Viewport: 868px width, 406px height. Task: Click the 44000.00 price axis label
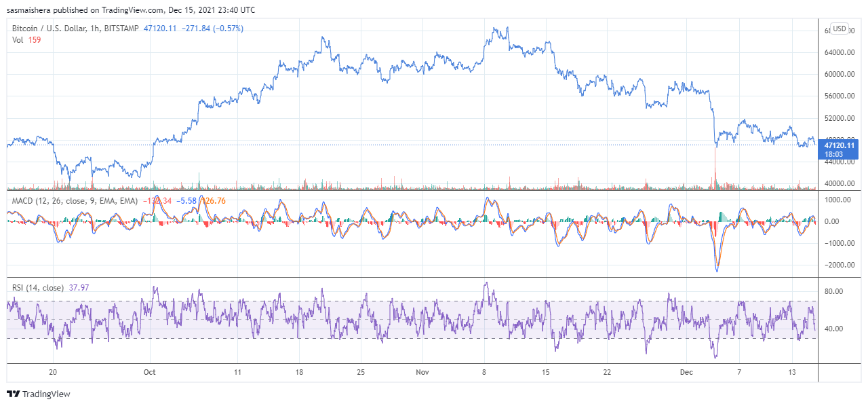point(840,162)
